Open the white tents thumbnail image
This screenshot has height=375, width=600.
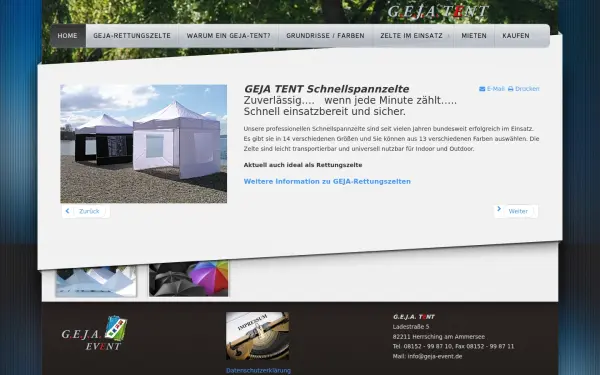click(96, 281)
